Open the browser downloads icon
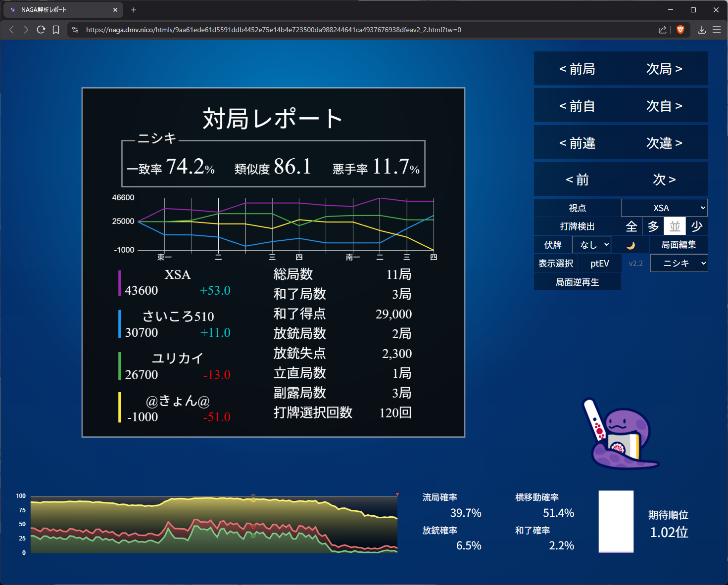Viewport: 728px width, 585px height. pyautogui.click(x=701, y=30)
